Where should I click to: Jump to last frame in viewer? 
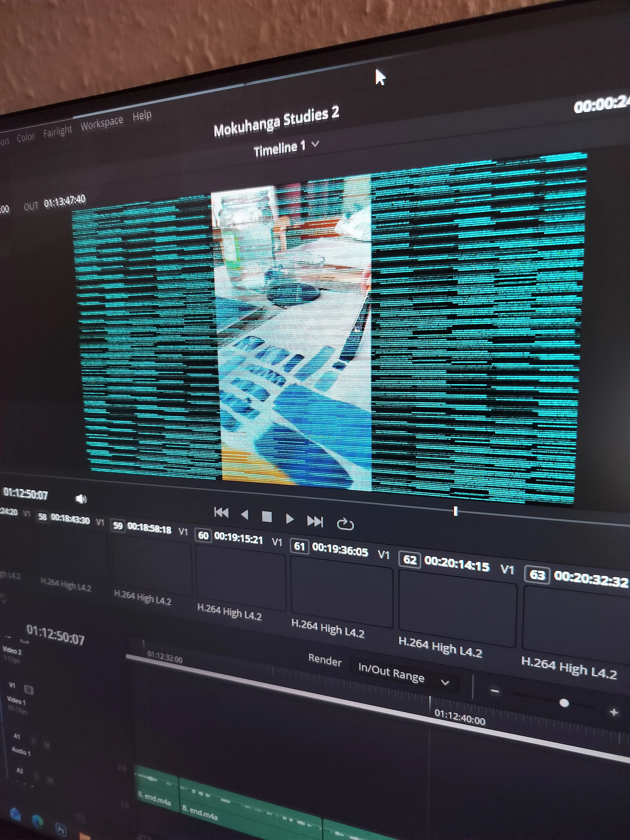pyautogui.click(x=315, y=522)
